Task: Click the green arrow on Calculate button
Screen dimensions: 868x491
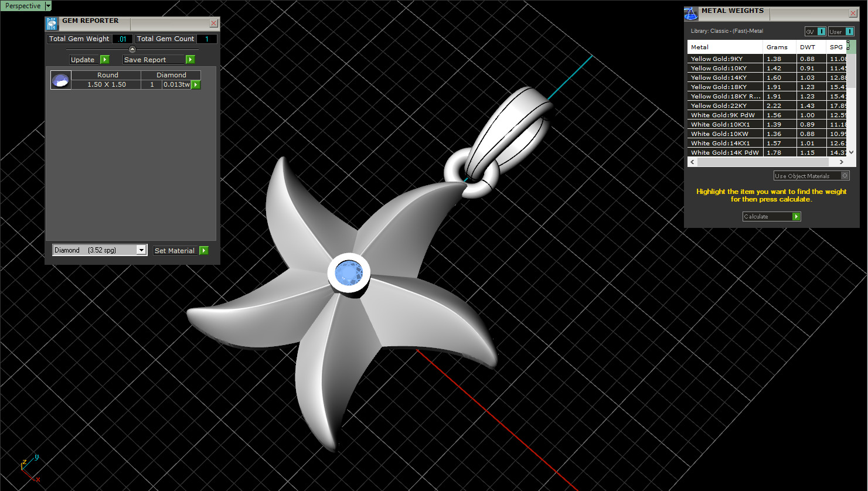Action: [x=796, y=217]
